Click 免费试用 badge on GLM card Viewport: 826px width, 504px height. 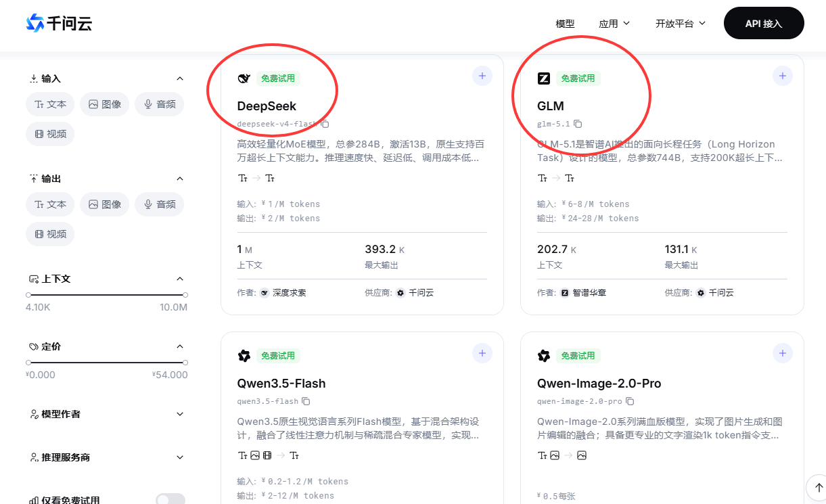point(578,78)
